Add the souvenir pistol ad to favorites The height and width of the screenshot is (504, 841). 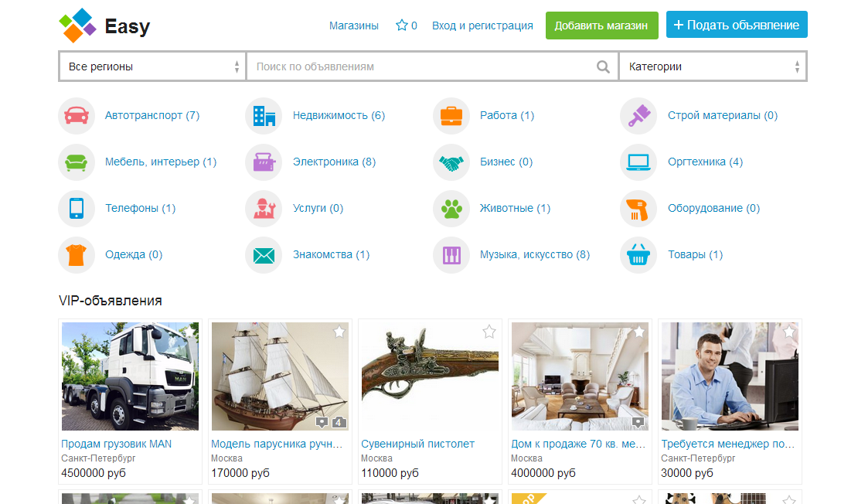(489, 332)
